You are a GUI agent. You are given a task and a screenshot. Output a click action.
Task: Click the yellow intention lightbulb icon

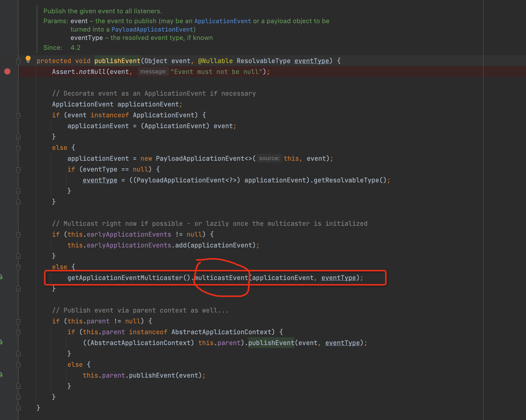click(x=28, y=59)
